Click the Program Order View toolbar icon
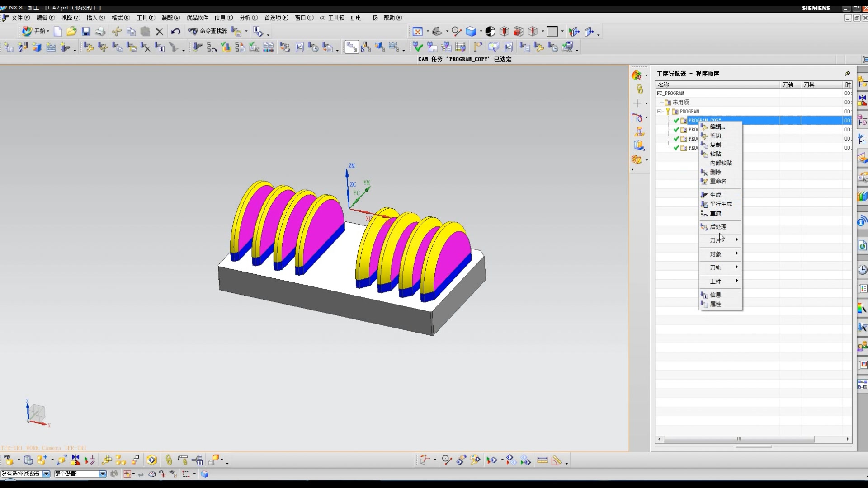This screenshot has width=868, height=488. [351, 47]
